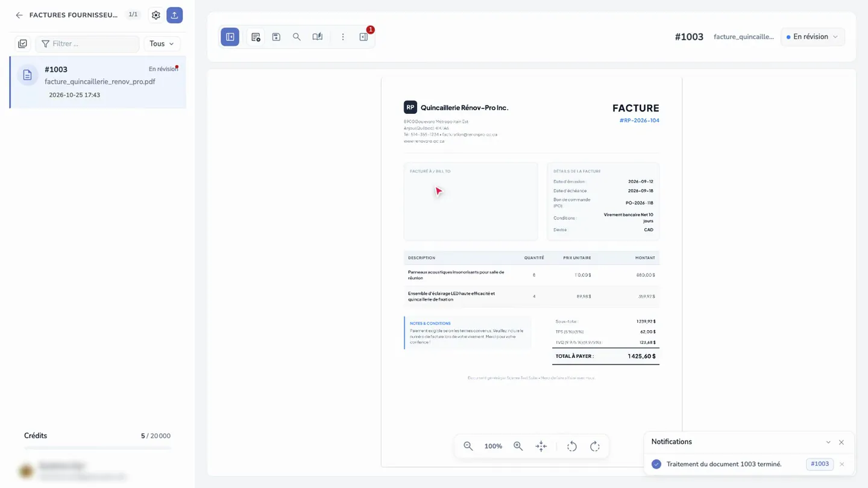This screenshot has width=868, height=488.
Task: Focus the Filtrer search field
Action: (87, 44)
